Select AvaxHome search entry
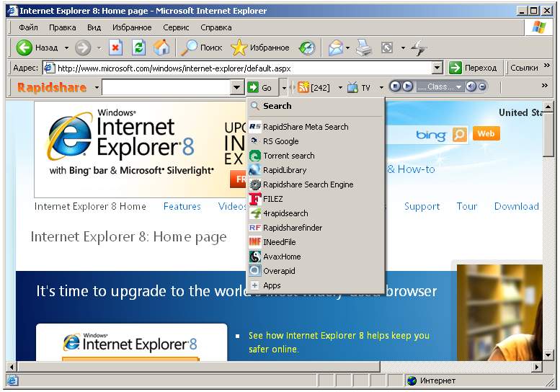The image size is (560, 392). 316,257
